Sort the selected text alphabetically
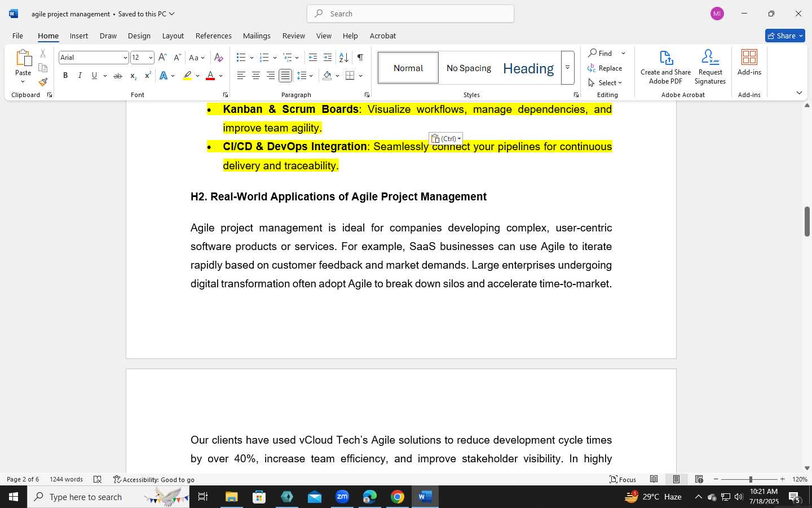The width and height of the screenshot is (812, 508). tap(343, 58)
